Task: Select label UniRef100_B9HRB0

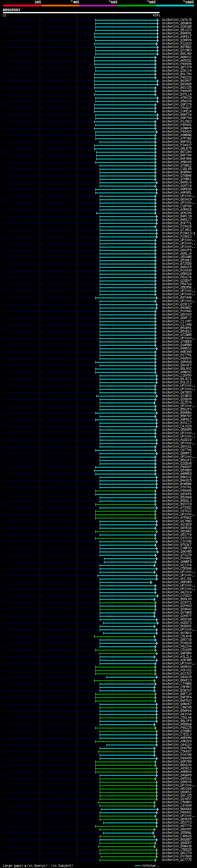Action: (x=177, y=412)
